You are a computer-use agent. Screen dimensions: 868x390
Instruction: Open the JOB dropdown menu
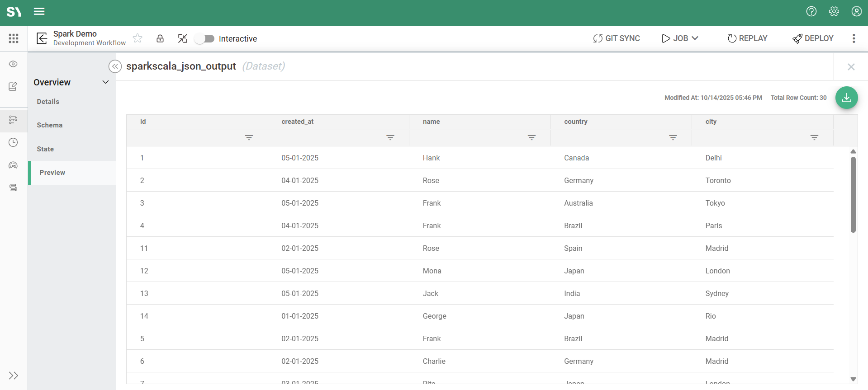click(x=680, y=38)
